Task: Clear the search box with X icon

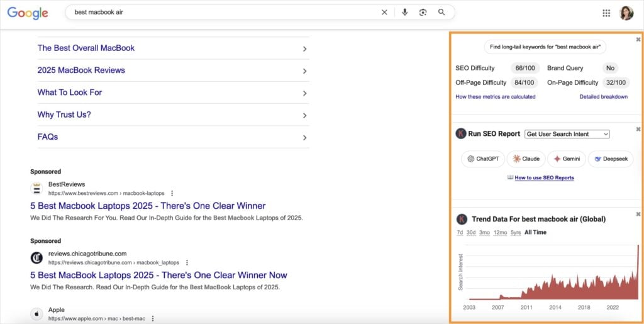Action: click(x=384, y=13)
